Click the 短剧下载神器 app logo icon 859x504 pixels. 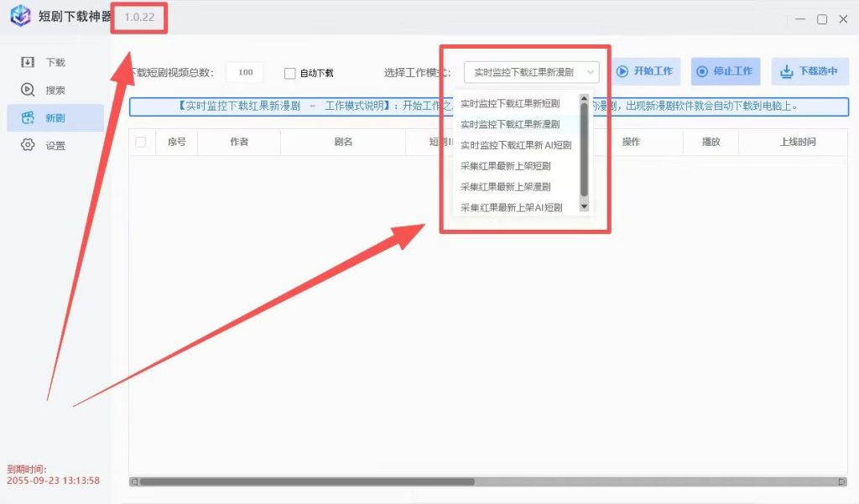click(21, 16)
